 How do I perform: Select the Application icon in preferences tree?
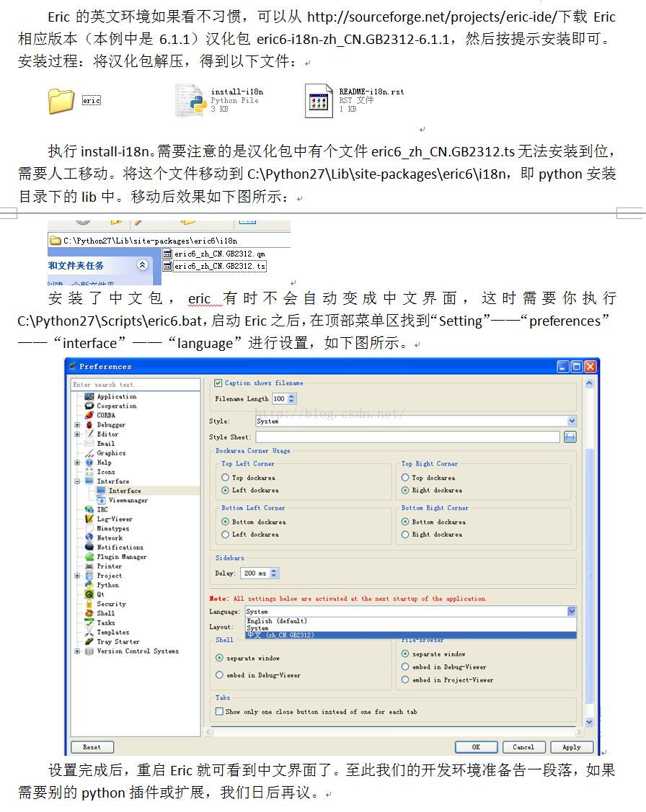(x=89, y=397)
